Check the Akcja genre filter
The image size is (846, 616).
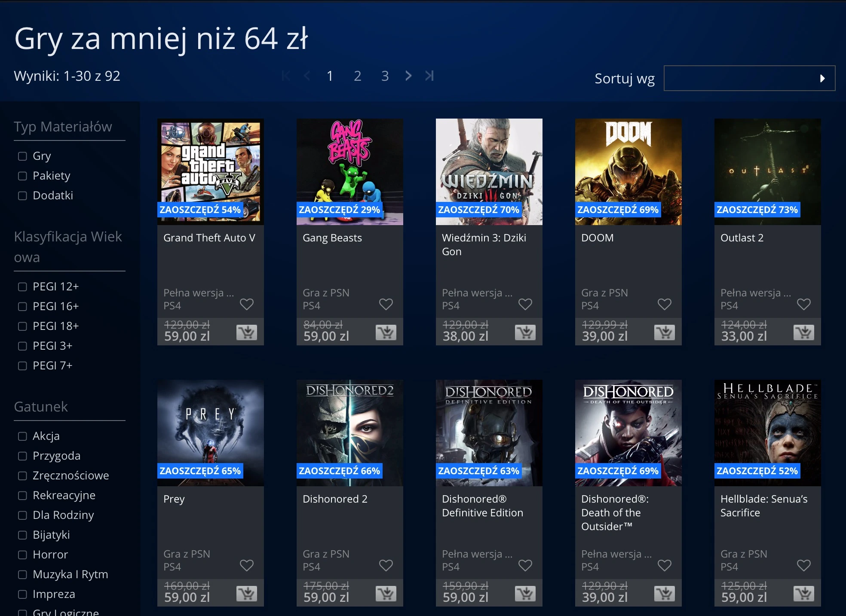(x=22, y=436)
